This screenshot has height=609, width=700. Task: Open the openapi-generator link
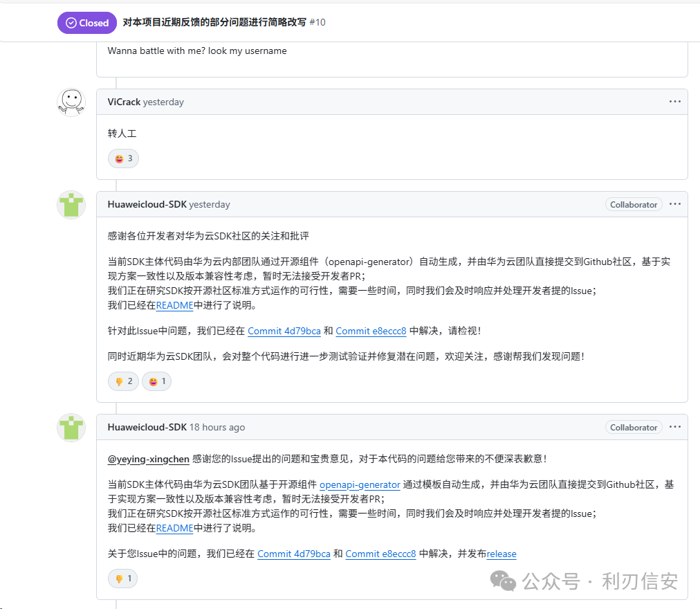pyautogui.click(x=360, y=484)
